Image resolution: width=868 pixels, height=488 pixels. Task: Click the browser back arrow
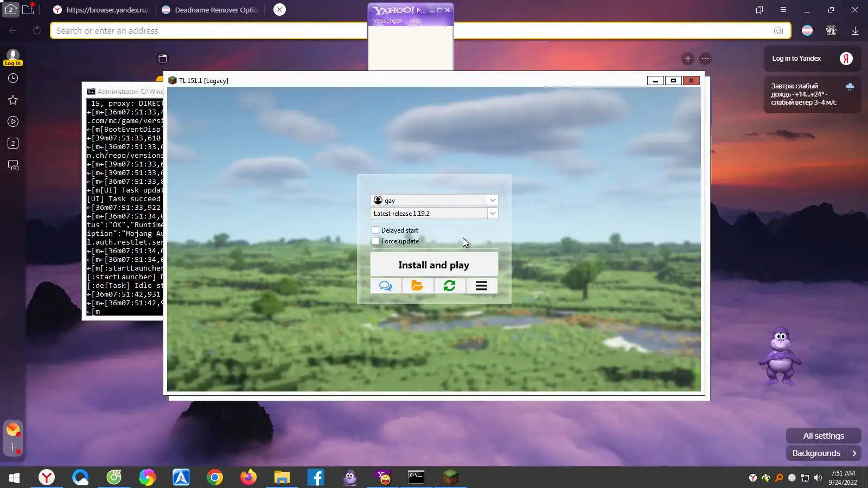pyautogui.click(x=13, y=31)
